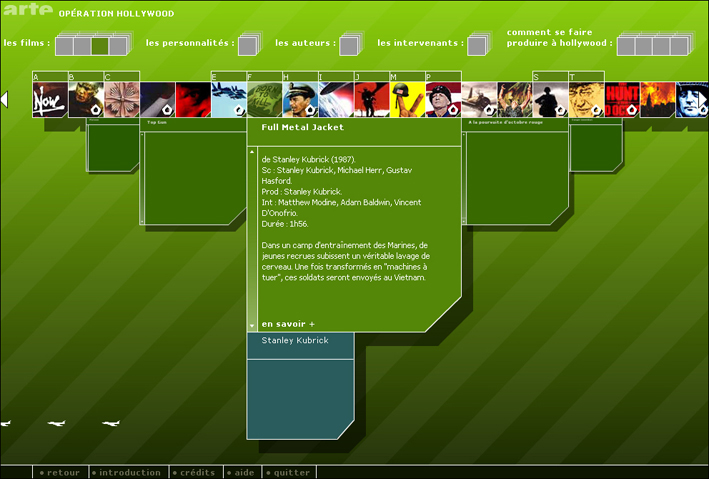
Task: Select second 'comment se faire produire' box
Action: (644, 46)
